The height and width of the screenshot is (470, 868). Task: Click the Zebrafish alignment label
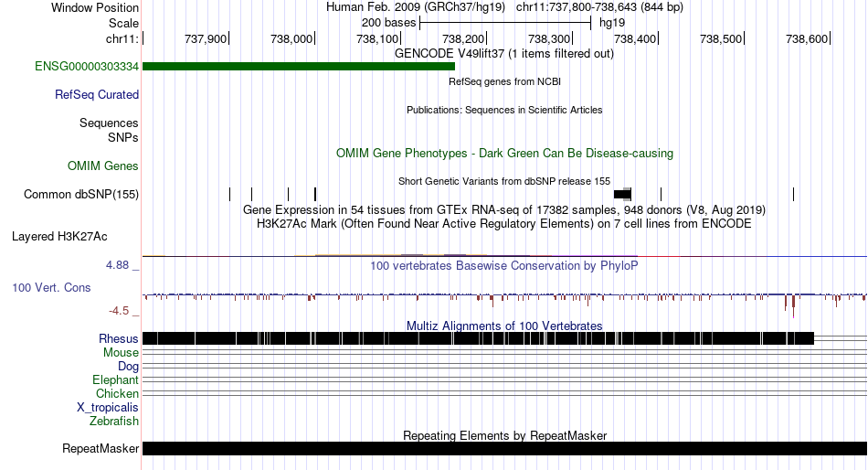coord(114,422)
